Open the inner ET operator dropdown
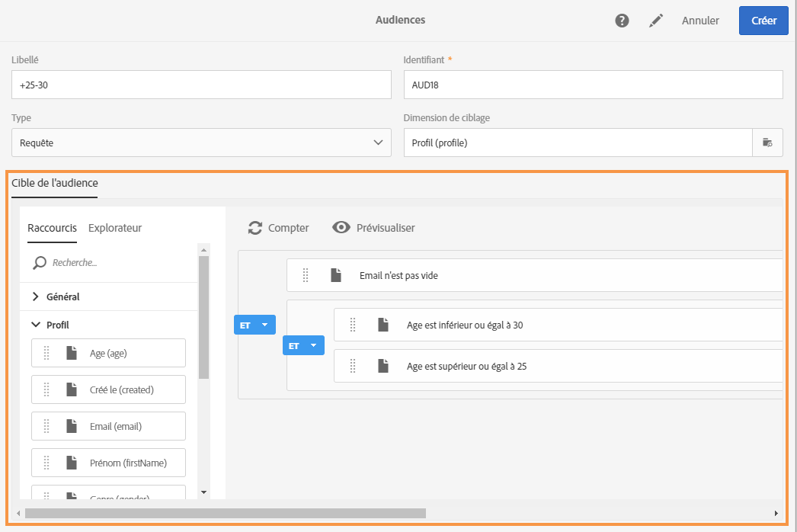Screen dimensions: 797x532 (313, 346)
